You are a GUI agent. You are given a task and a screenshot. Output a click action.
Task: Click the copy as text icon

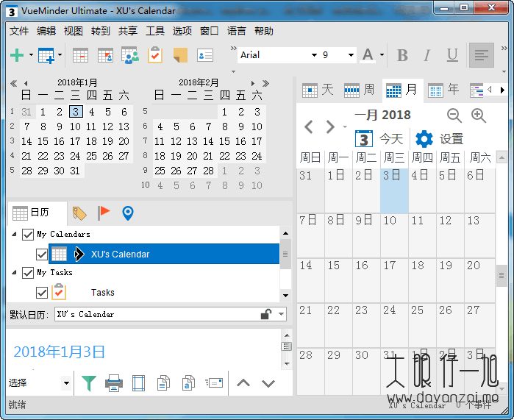188,383
